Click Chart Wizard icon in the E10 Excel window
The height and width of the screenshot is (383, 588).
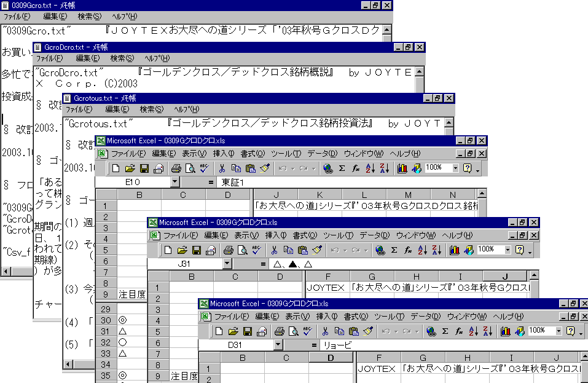[402, 168]
